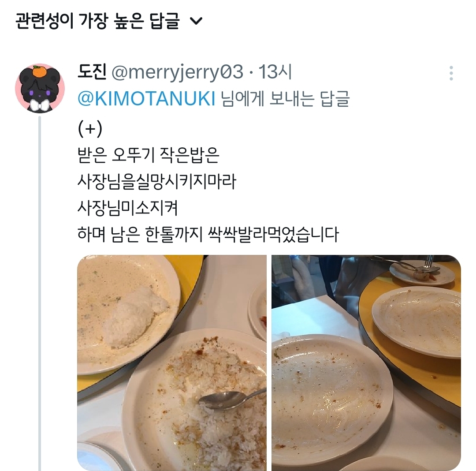Click the 님에게 보내는 답글 reply label
Viewport: 476px width, 471px height.
pos(285,99)
